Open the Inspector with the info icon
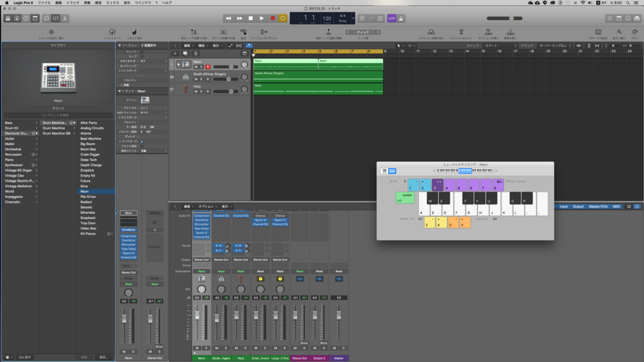This screenshot has height=362, width=644. coord(17,18)
